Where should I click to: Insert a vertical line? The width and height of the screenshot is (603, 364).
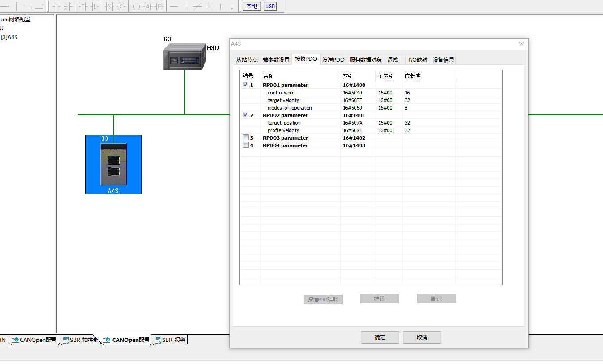point(186,6)
